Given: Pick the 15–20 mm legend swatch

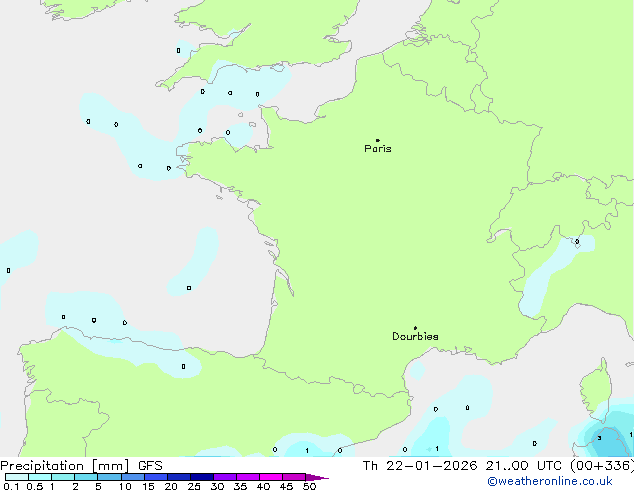Looking at the screenshot, I should (x=156, y=477).
